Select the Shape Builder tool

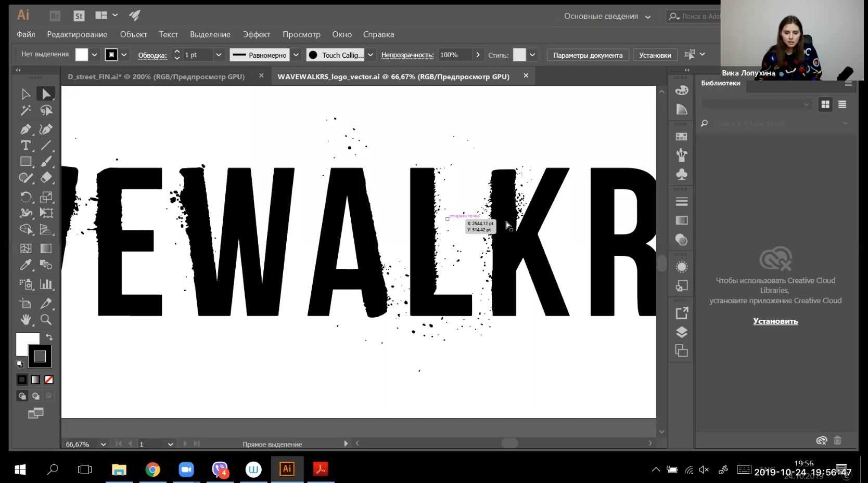click(x=25, y=229)
